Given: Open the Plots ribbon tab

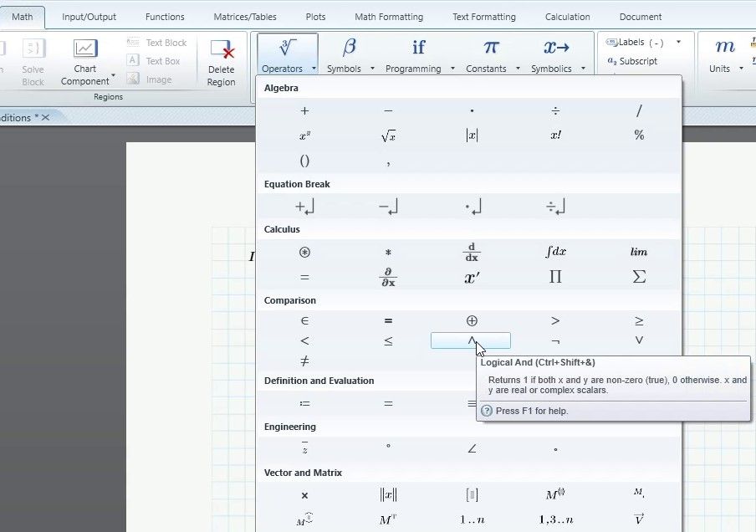Looking at the screenshot, I should pyautogui.click(x=315, y=17).
